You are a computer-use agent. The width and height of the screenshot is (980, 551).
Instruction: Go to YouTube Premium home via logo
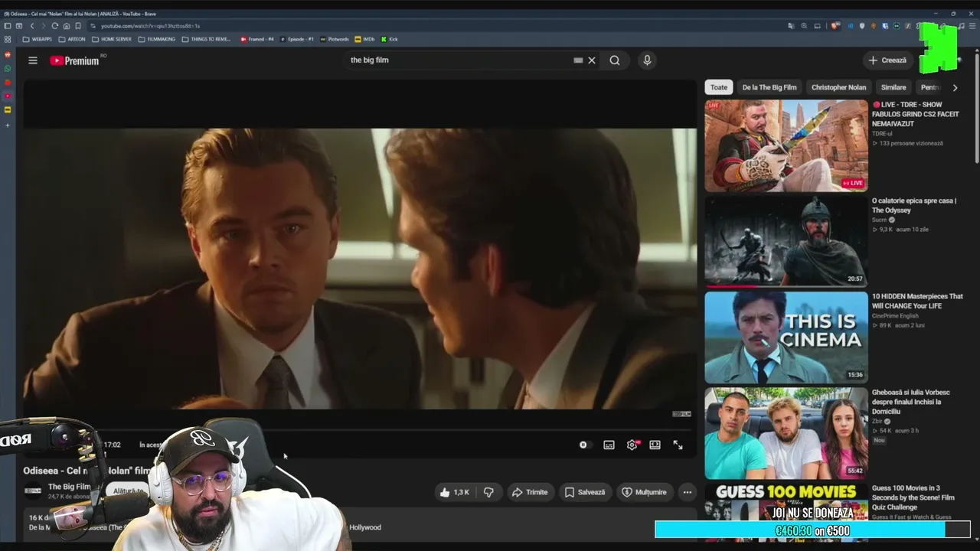[75, 60]
